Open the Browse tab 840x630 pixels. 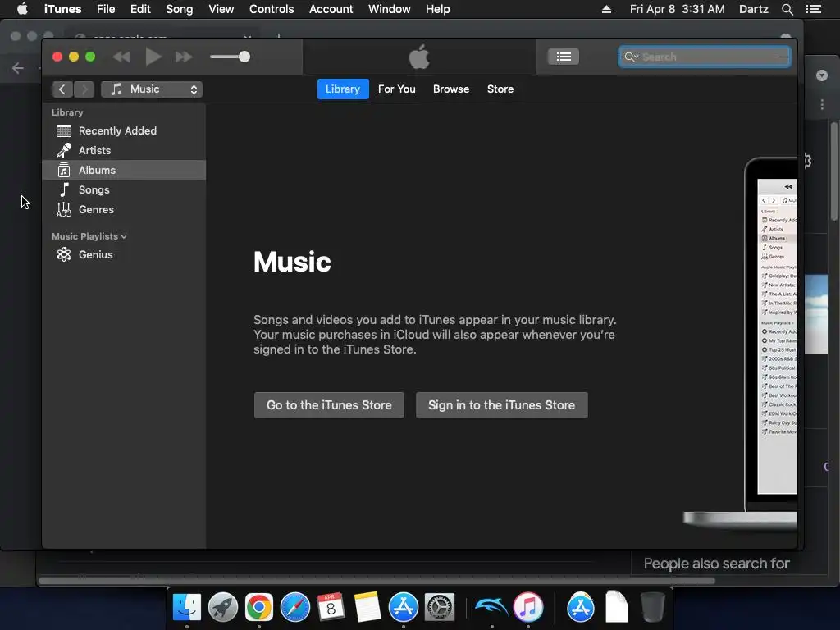point(451,89)
